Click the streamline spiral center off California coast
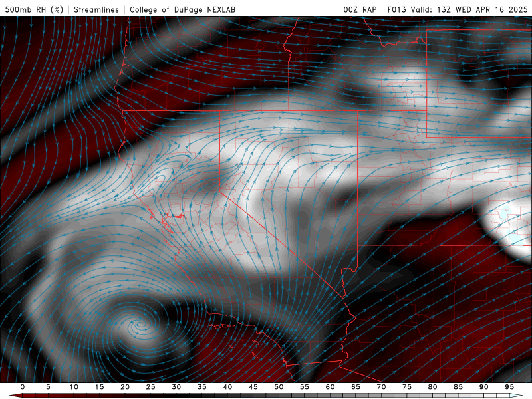This screenshot has width=532, height=399. tap(142, 325)
